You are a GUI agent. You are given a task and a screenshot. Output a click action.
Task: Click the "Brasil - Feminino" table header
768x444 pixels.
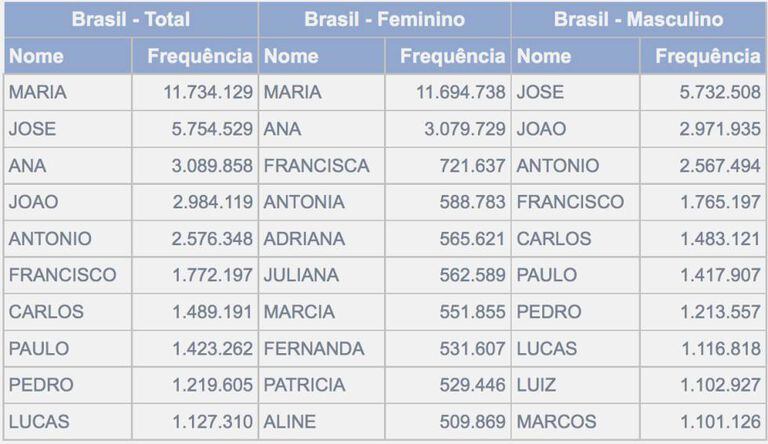coord(384,19)
